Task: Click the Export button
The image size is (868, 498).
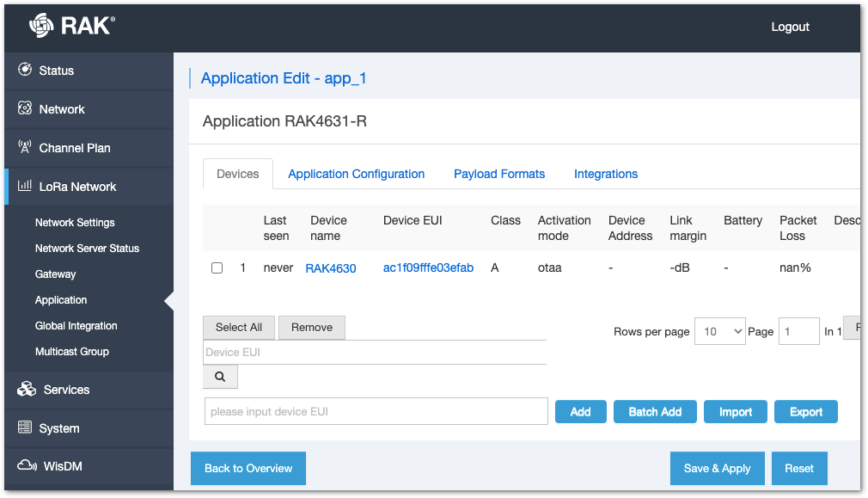Action: pos(806,412)
